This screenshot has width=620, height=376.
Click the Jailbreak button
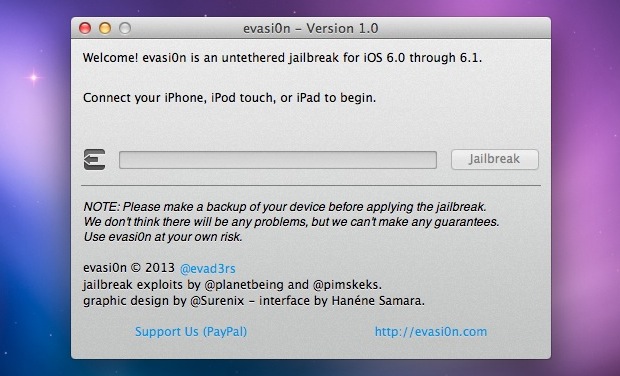pos(495,159)
